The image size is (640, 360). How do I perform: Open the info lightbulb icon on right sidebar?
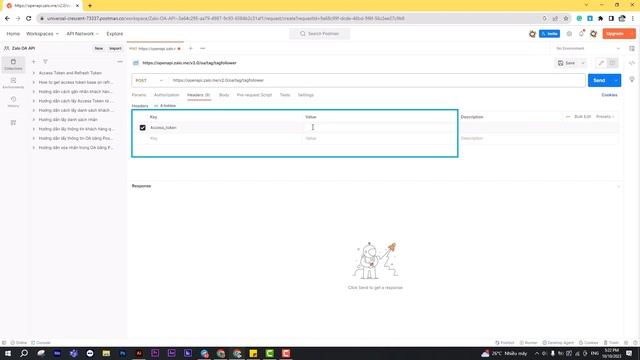click(x=632, y=80)
